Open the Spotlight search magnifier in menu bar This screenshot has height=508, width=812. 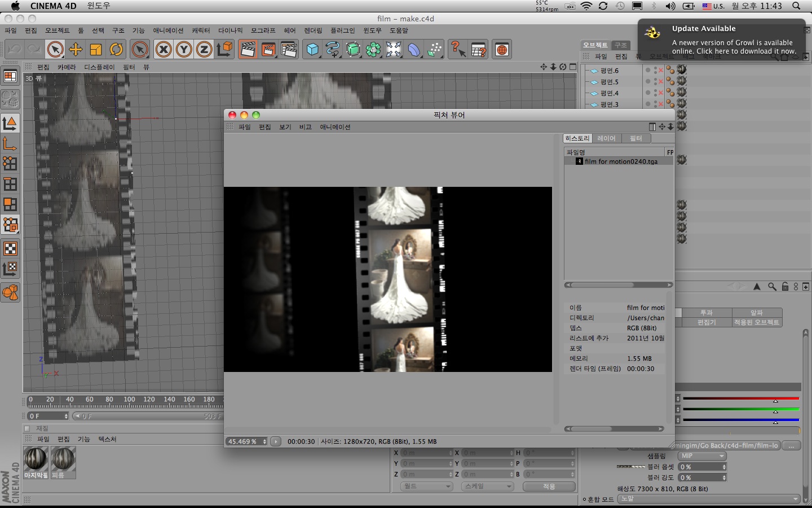(796, 6)
